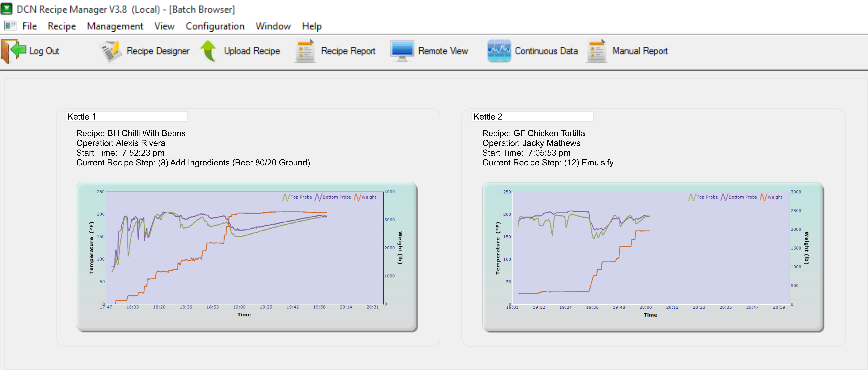Click Kettle 1 weight tick '4000'
This screenshot has height=370, width=868.
390,192
